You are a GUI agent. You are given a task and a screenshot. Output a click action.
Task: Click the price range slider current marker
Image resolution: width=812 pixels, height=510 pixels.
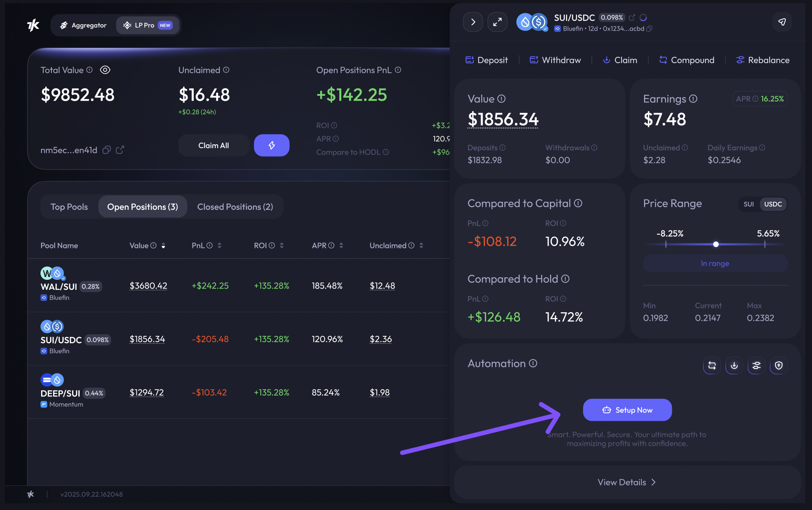(x=716, y=244)
